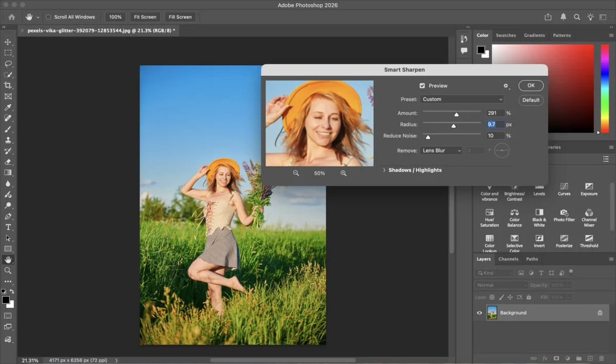Viewport: 616px width, 364px height.
Task: Expand the Shadows / Highlights section
Action: pyautogui.click(x=384, y=170)
